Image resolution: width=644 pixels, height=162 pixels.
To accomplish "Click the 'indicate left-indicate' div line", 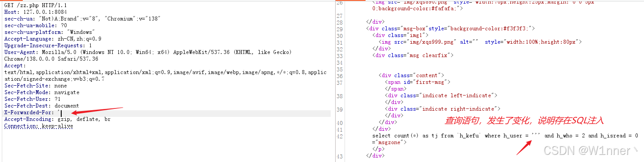I will coord(441,96).
